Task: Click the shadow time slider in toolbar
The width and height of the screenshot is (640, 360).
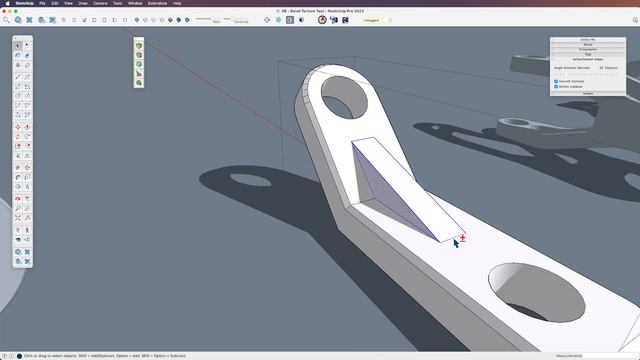Action: (236, 19)
